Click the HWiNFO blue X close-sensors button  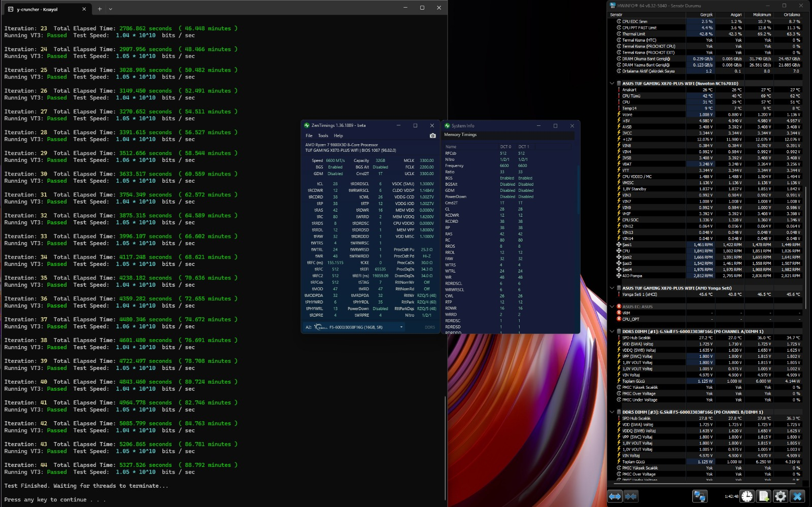click(x=797, y=496)
